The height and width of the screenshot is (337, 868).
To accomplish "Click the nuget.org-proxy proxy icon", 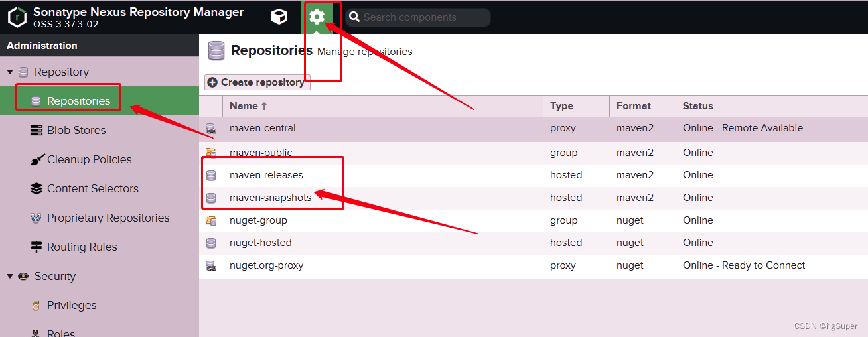I will coord(211,266).
